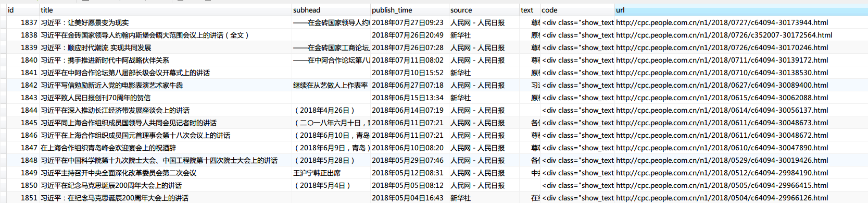Click url ending c64094-30139172.html
The image size is (868, 203).
(722, 60)
